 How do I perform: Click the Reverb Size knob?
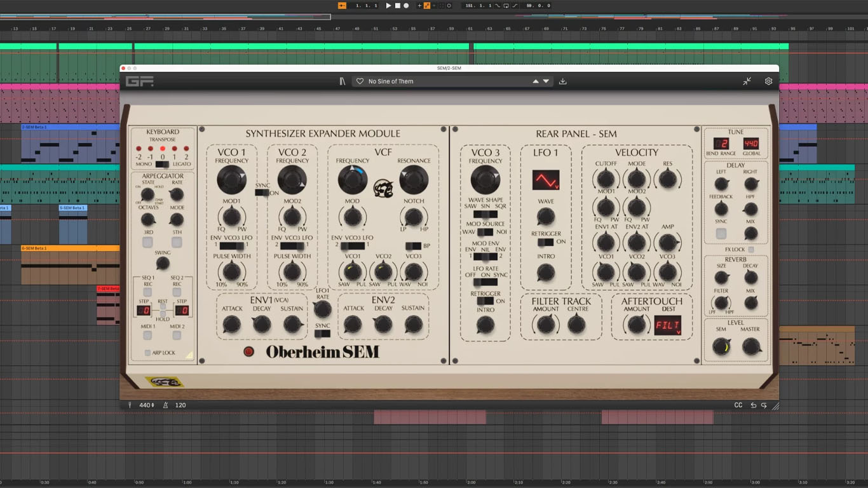721,278
